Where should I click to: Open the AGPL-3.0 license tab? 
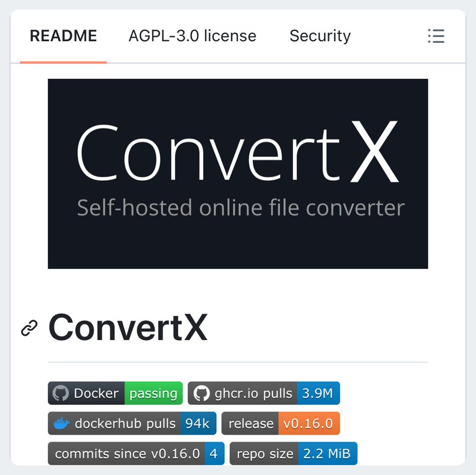click(x=193, y=36)
